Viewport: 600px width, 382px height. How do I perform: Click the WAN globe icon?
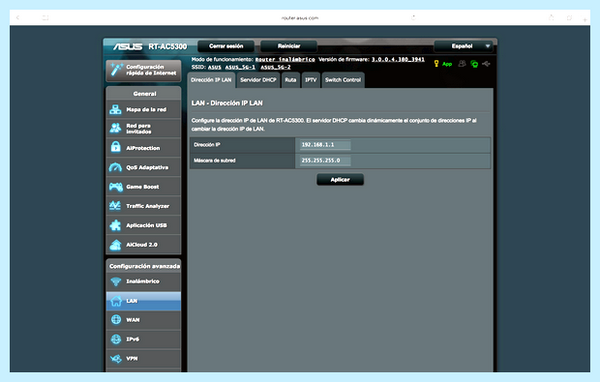(x=116, y=320)
